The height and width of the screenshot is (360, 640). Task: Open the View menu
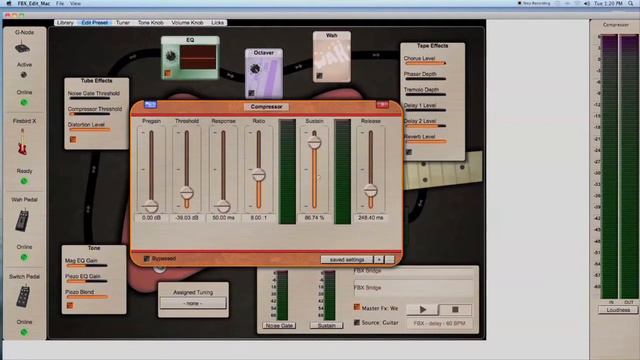75,3
